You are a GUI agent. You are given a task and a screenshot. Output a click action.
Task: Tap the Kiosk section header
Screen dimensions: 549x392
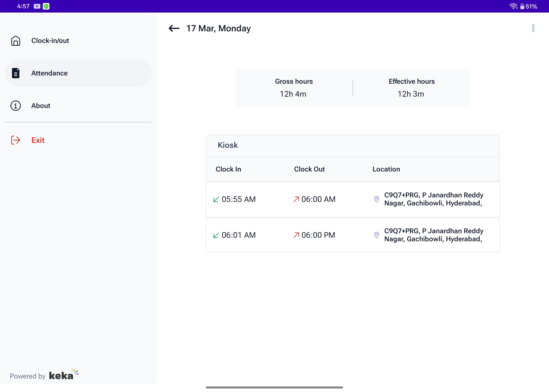point(228,145)
